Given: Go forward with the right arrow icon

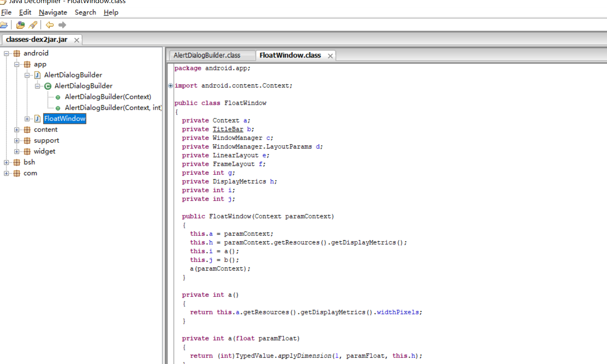Looking at the screenshot, I should point(62,25).
